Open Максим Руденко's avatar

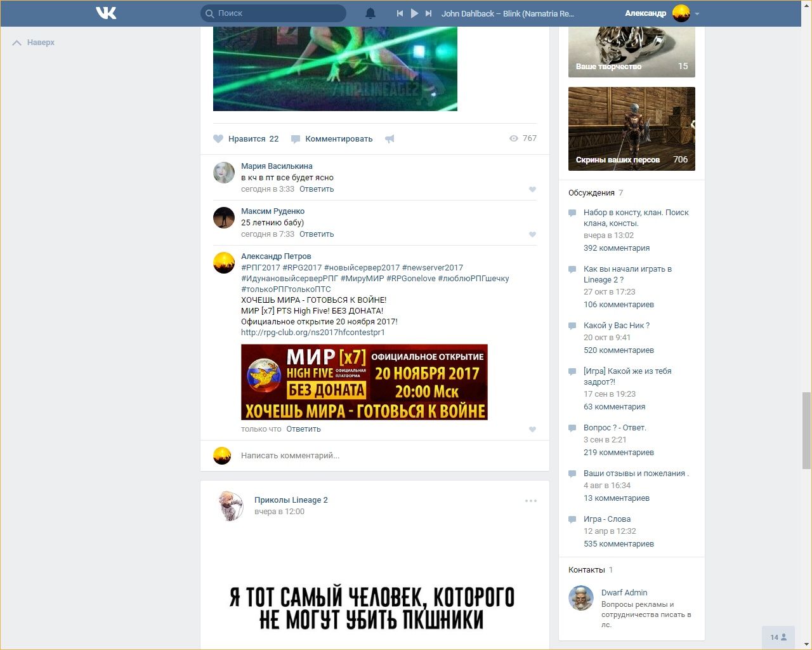224,218
